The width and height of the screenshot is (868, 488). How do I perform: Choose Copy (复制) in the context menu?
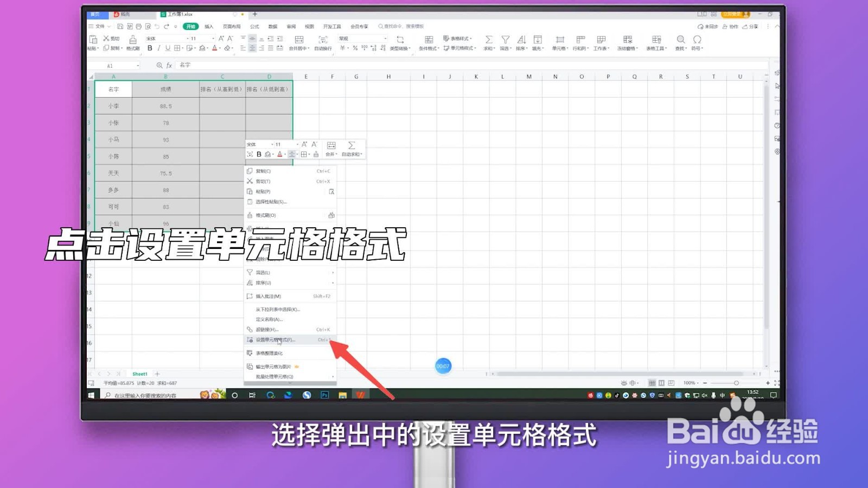290,171
